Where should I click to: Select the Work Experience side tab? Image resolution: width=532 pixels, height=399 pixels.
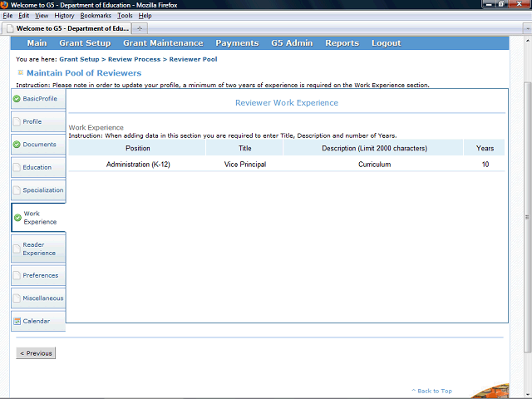tap(38, 218)
